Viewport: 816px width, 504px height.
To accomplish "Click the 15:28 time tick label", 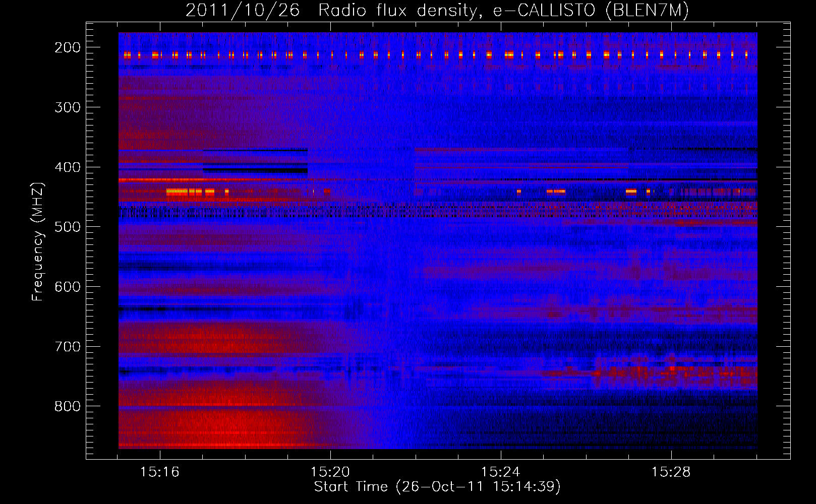I will [671, 472].
